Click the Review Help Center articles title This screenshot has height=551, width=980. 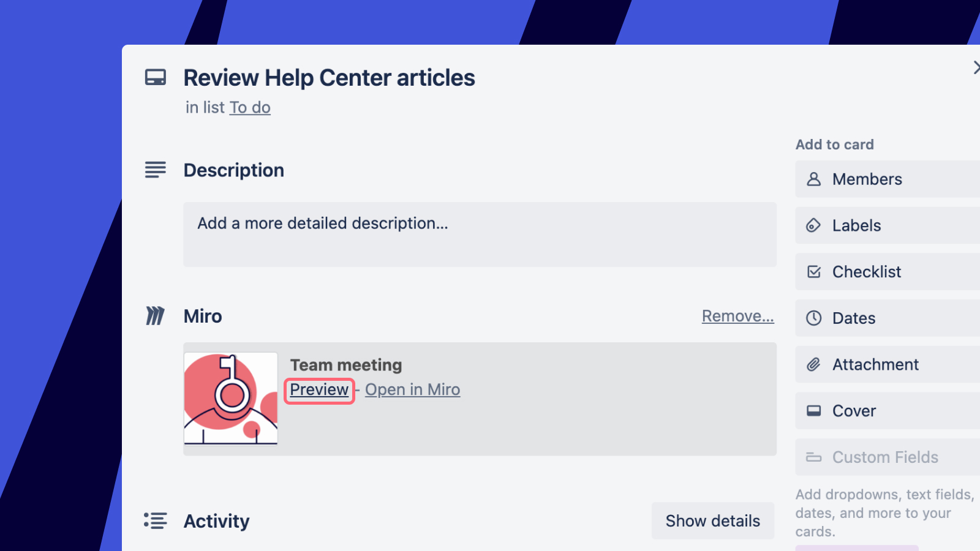[329, 78]
